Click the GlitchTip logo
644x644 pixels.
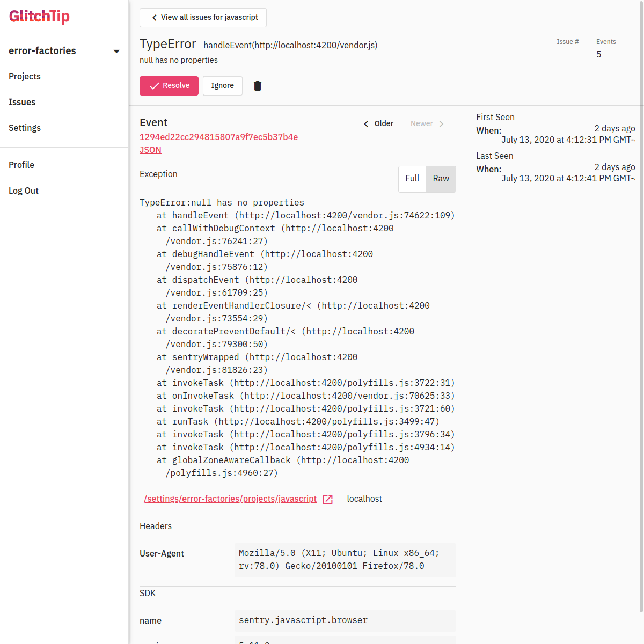tap(39, 17)
